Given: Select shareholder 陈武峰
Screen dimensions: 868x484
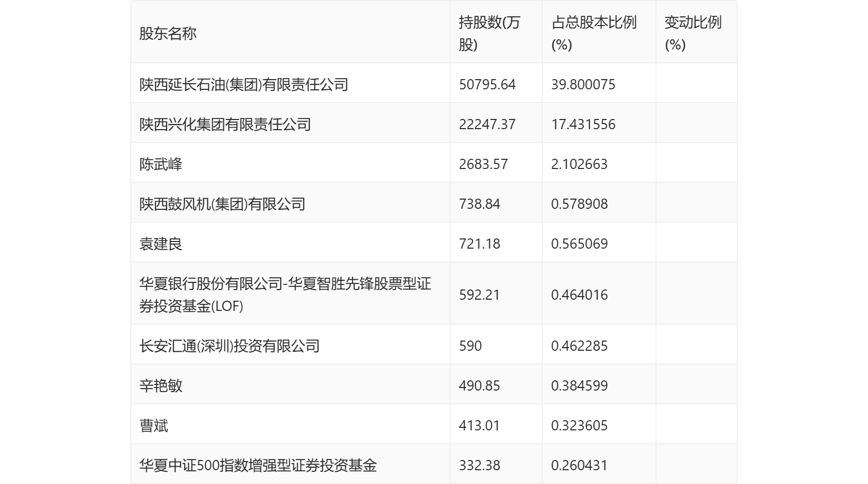Looking at the screenshot, I should [161, 164].
